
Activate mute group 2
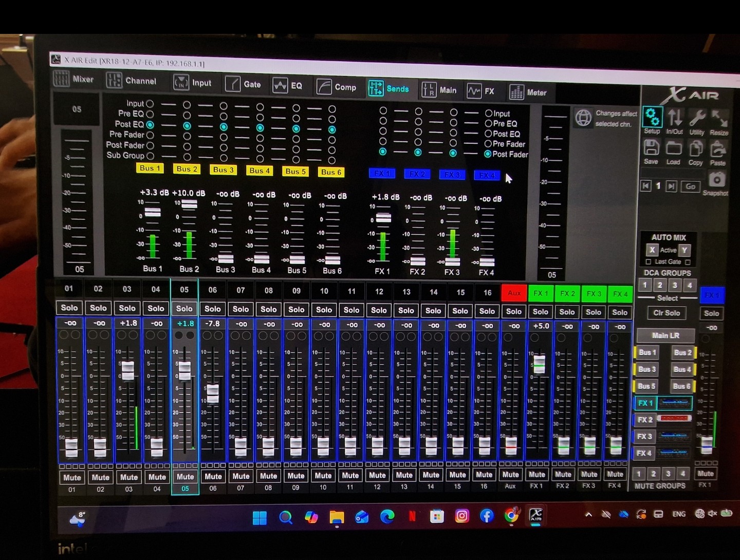653,473
